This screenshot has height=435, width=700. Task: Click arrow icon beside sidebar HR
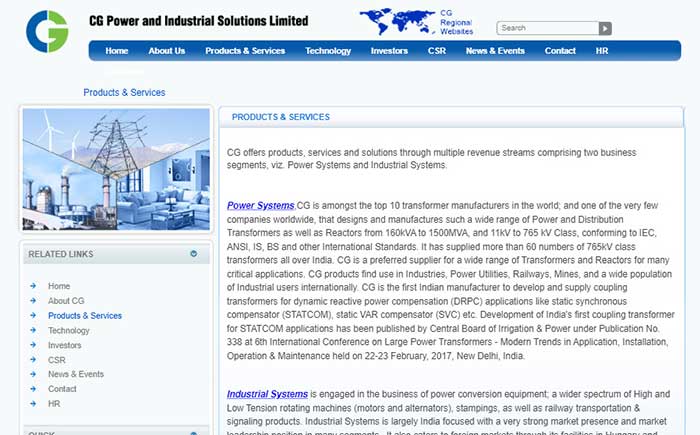point(33,404)
